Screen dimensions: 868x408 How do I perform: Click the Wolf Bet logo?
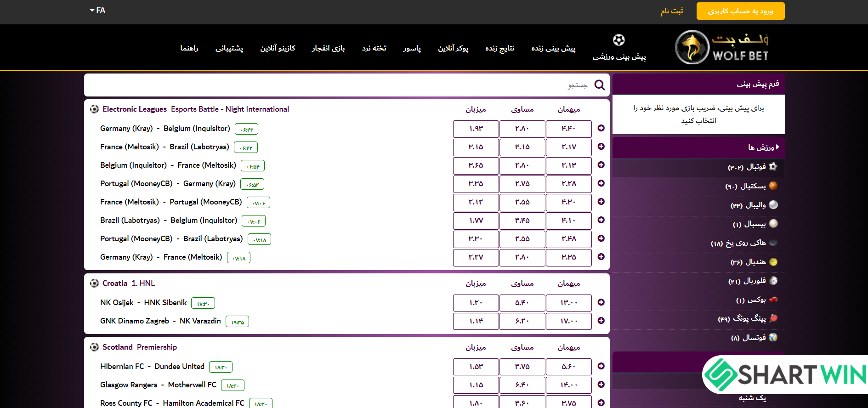pyautogui.click(x=722, y=47)
